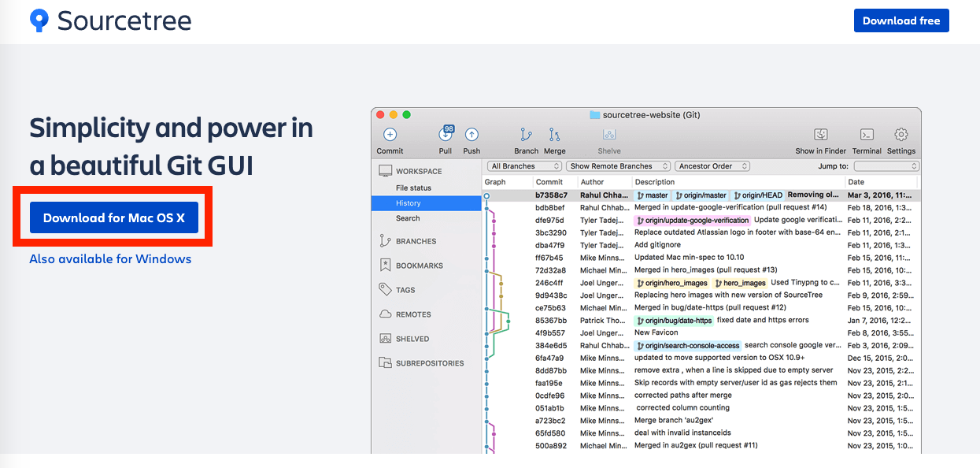Click the SUBREPOSITORIES folder icon
Image resolution: width=980 pixels, height=468 pixels.
[x=385, y=363]
